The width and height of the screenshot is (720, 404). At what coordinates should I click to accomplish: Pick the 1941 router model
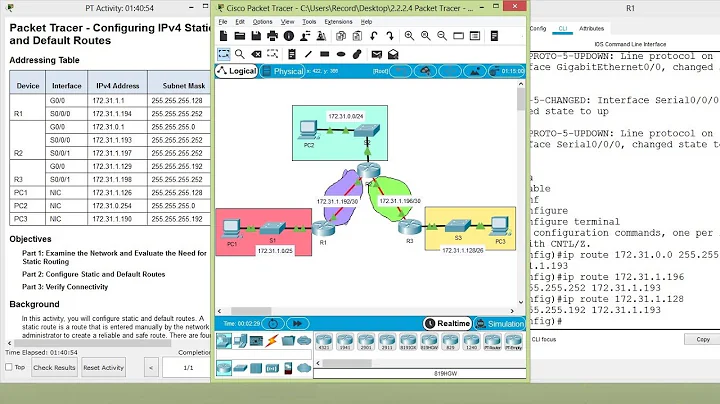(x=345, y=342)
